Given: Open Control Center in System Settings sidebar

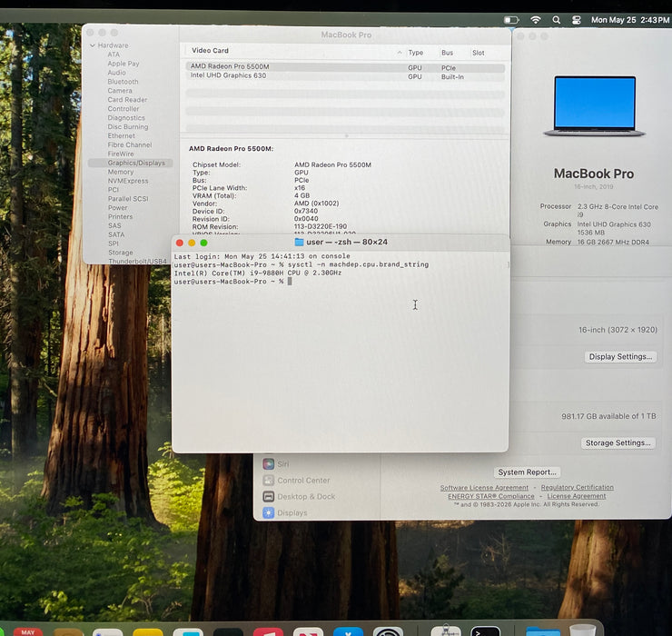Looking at the screenshot, I should (297, 481).
